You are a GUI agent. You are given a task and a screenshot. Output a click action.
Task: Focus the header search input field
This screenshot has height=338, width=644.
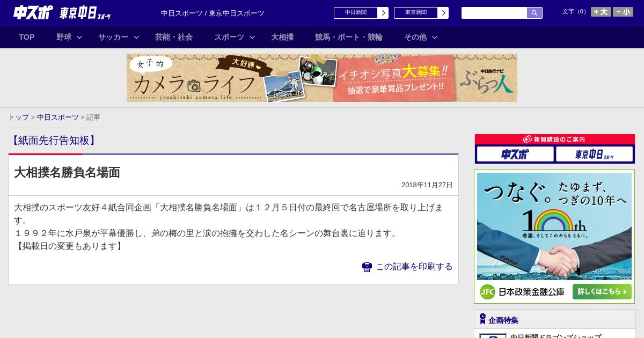pyautogui.click(x=494, y=13)
